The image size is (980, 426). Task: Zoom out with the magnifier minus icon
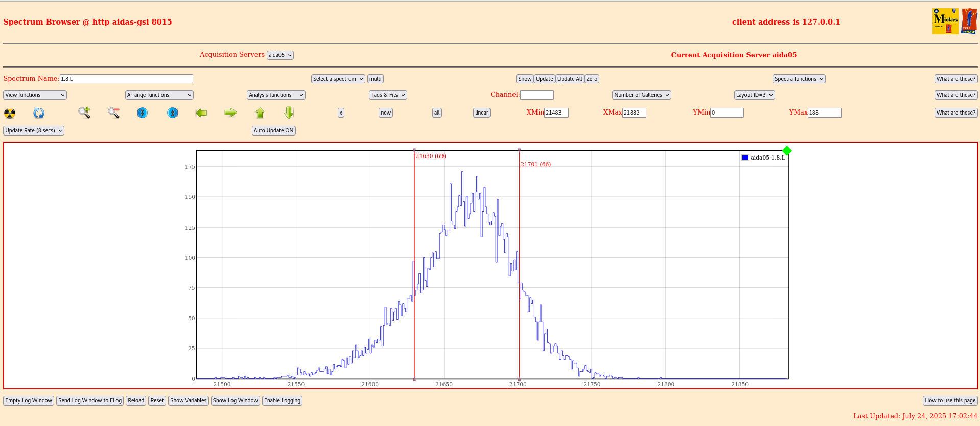pyautogui.click(x=113, y=113)
